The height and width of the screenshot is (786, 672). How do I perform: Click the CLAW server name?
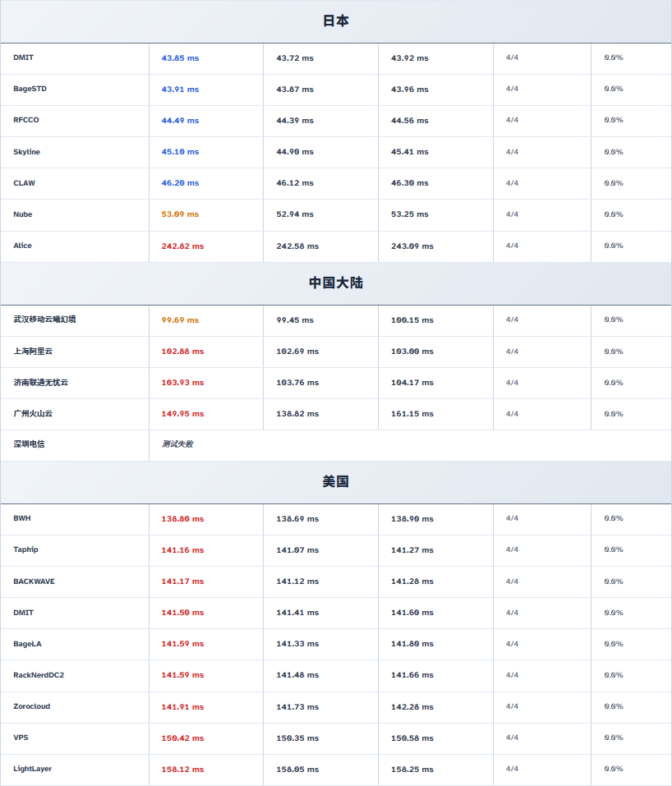(24, 183)
